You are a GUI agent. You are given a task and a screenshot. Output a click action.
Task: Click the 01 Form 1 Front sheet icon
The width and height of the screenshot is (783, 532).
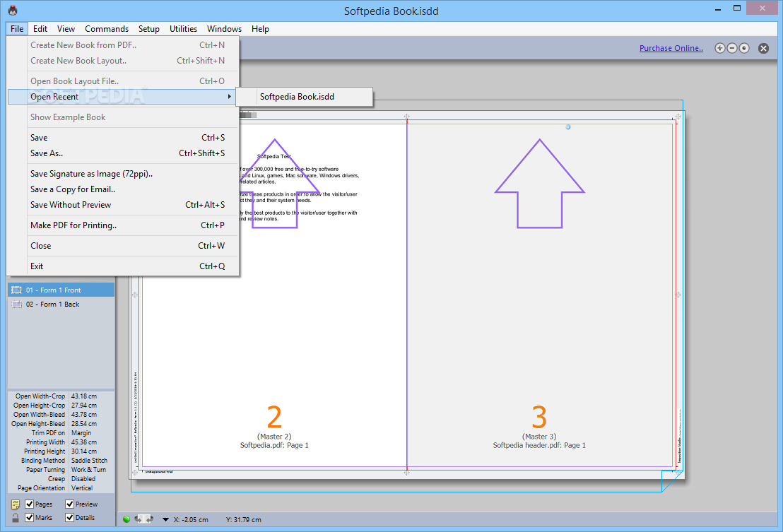16,290
